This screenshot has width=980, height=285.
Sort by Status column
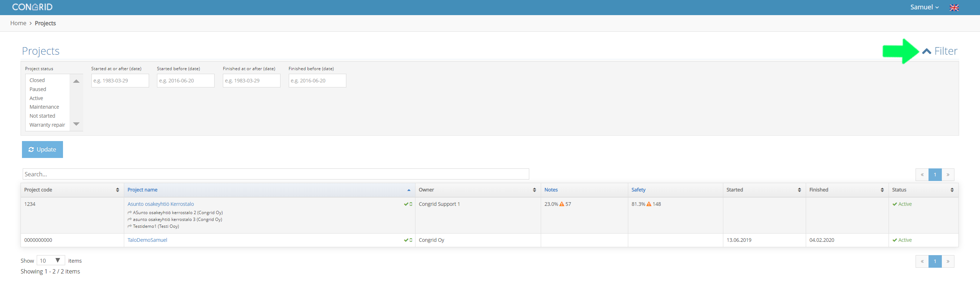click(923, 190)
